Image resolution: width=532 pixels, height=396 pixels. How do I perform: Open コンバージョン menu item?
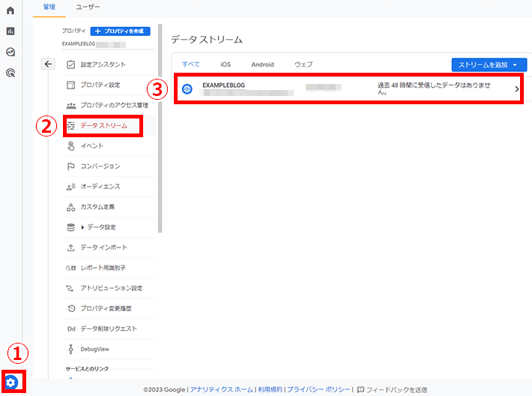(x=109, y=166)
